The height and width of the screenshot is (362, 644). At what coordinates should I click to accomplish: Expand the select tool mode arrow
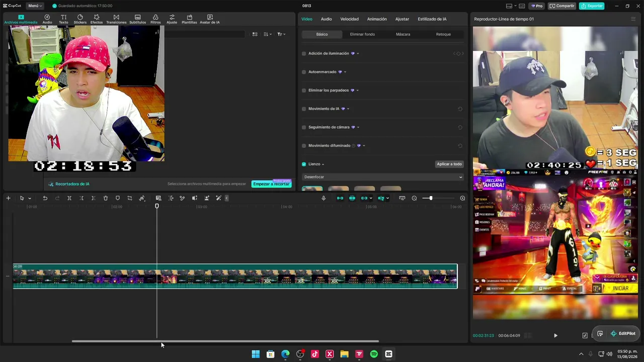coord(30,198)
